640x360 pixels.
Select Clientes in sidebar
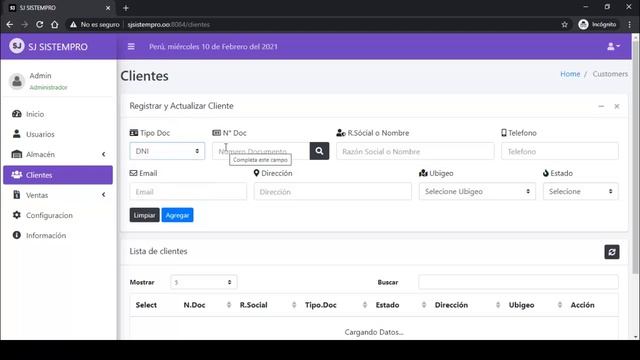58,175
